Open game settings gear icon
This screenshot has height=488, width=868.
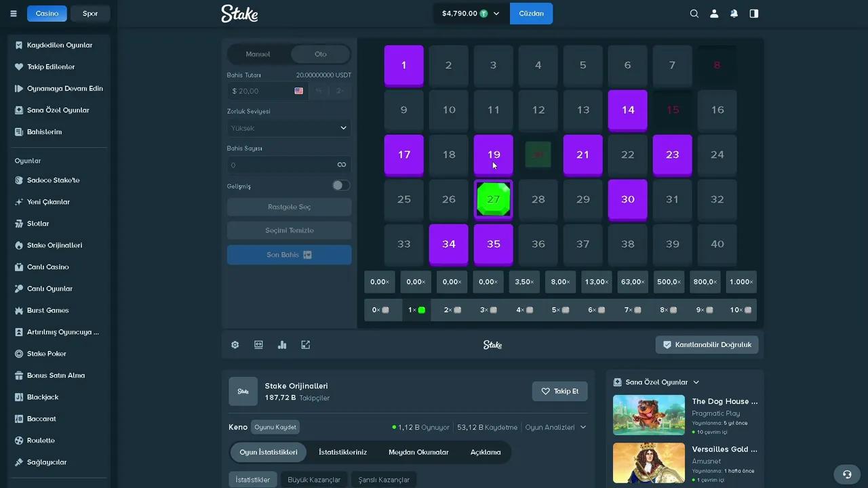[x=235, y=345]
